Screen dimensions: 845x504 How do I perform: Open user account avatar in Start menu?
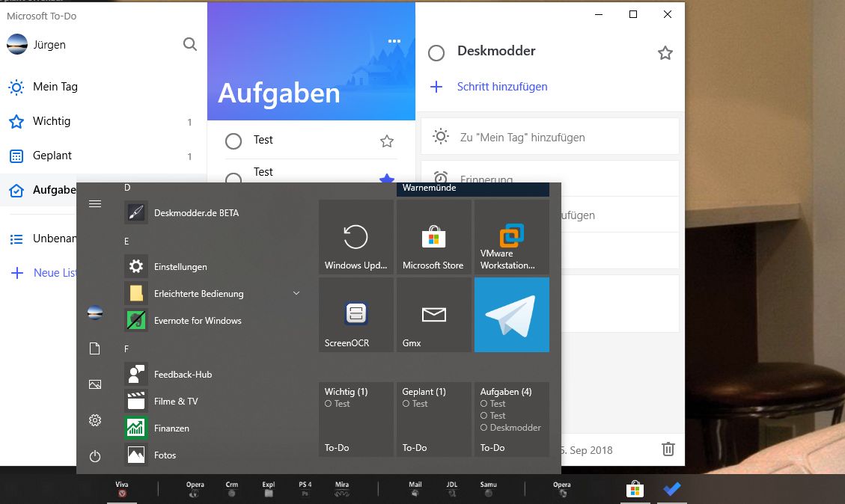point(95,313)
